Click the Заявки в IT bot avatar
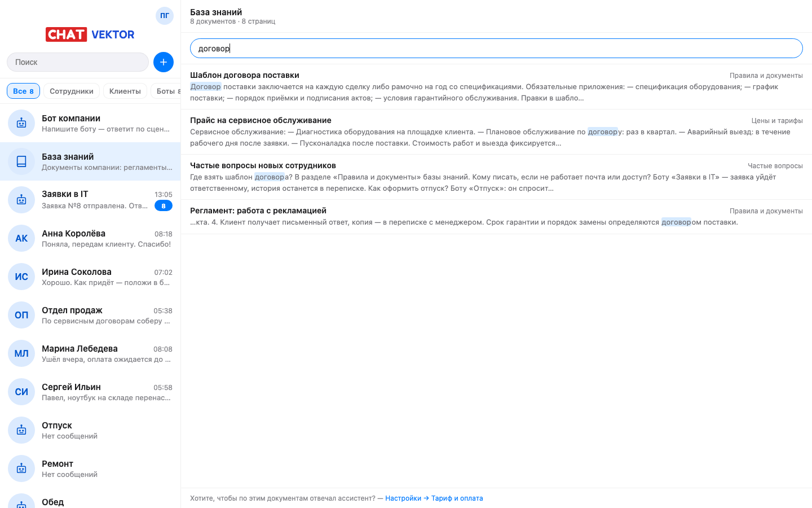This screenshot has height=508, width=812. [21, 200]
